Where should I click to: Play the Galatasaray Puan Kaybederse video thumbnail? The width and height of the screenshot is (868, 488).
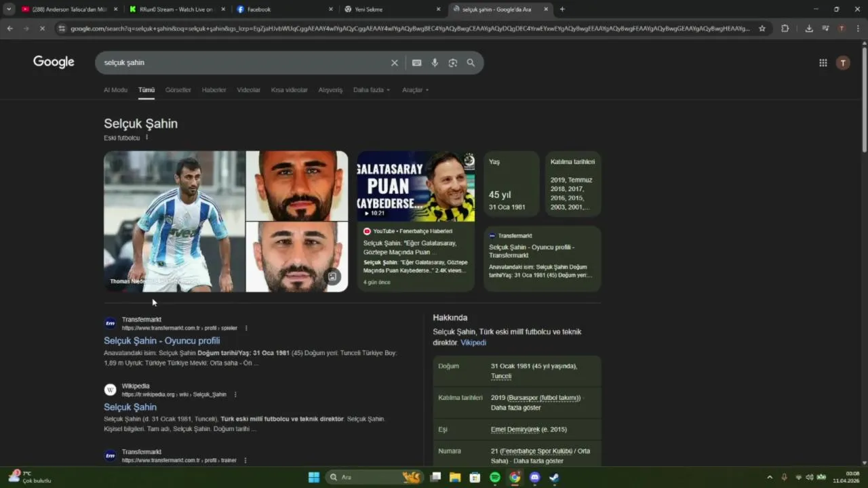416,186
